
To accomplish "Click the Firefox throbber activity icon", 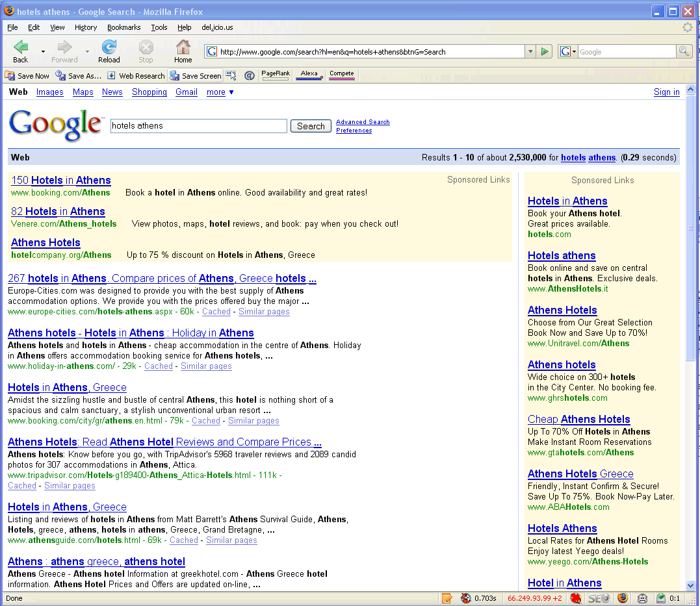I will (x=688, y=28).
